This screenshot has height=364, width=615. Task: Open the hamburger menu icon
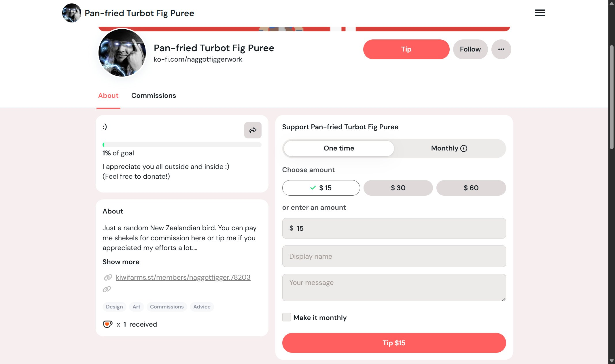540,13
